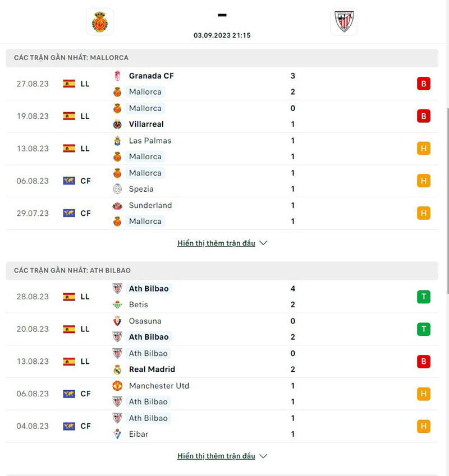
Task: Click the Villarreal team logo
Action: click(x=117, y=124)
